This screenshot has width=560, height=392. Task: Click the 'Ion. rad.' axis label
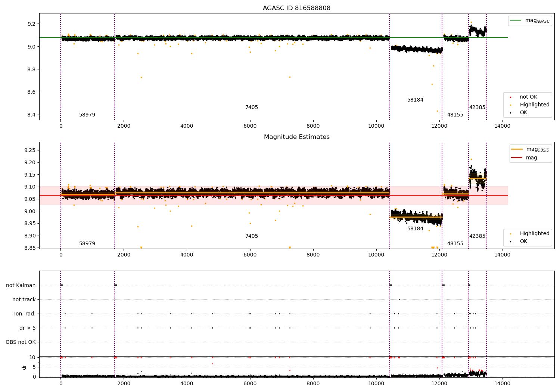pos(25,314)
